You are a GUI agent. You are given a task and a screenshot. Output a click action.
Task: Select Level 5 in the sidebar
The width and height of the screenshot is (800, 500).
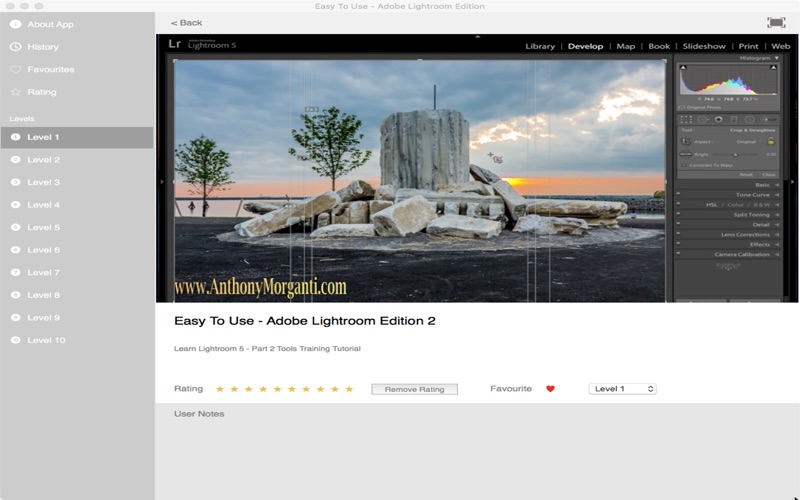pos(77,227)
